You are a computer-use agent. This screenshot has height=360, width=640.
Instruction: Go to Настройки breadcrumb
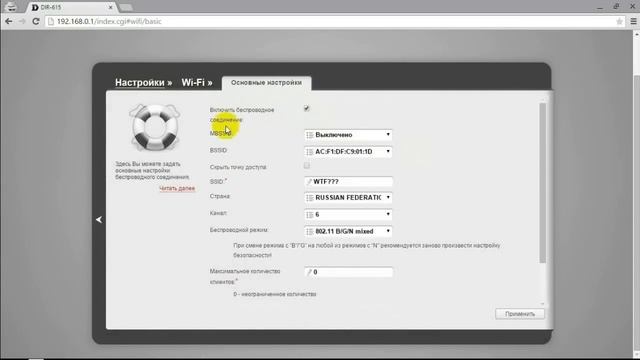click(140, 82)
